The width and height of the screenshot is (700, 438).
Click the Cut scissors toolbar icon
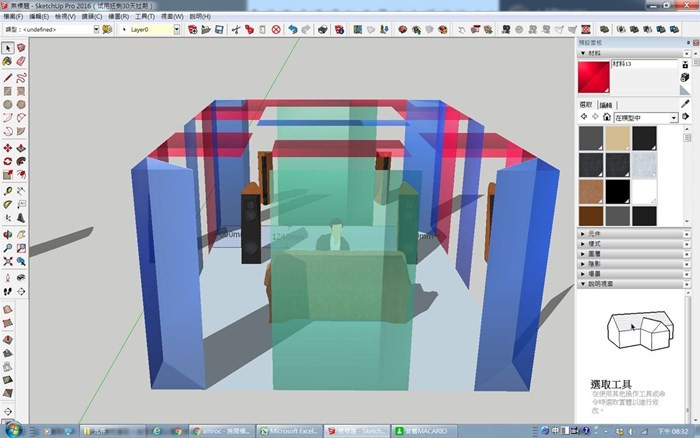236,29
